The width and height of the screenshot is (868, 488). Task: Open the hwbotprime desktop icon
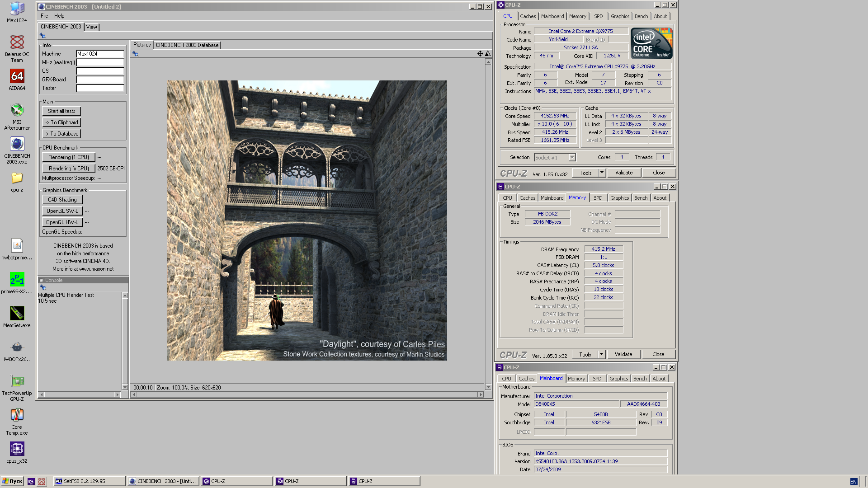[x=17, y=249]
